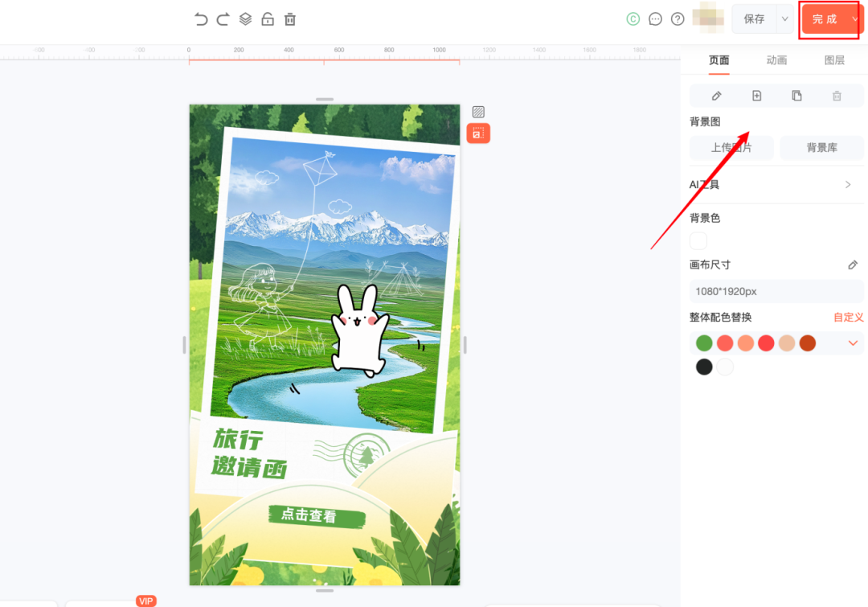Click the page edit pencil icon
Image resolution: width=868 pixels, height=607 pixels.
[x=716, y=96]
